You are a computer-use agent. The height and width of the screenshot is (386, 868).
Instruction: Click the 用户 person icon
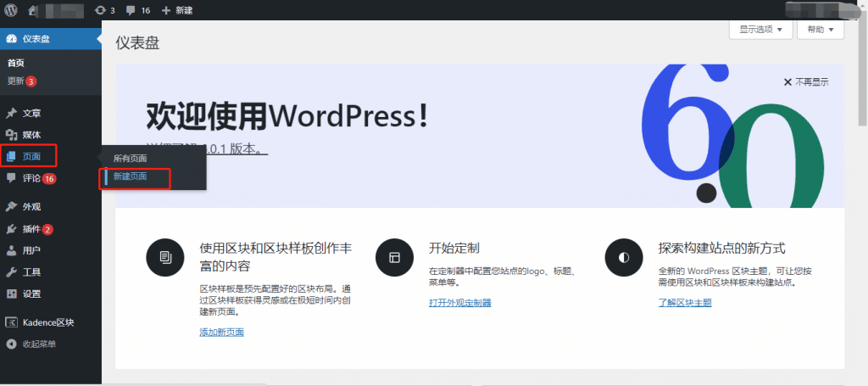(11, 250)
